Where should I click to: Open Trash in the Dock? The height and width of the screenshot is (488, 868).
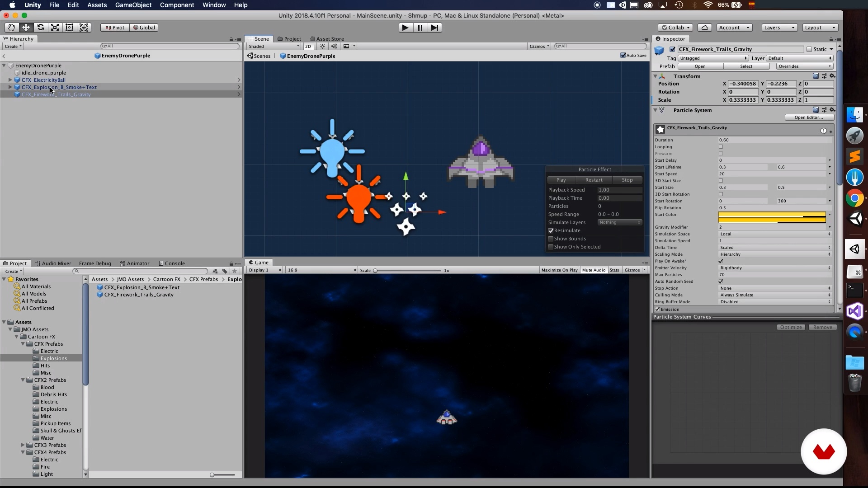coord(854,383)
